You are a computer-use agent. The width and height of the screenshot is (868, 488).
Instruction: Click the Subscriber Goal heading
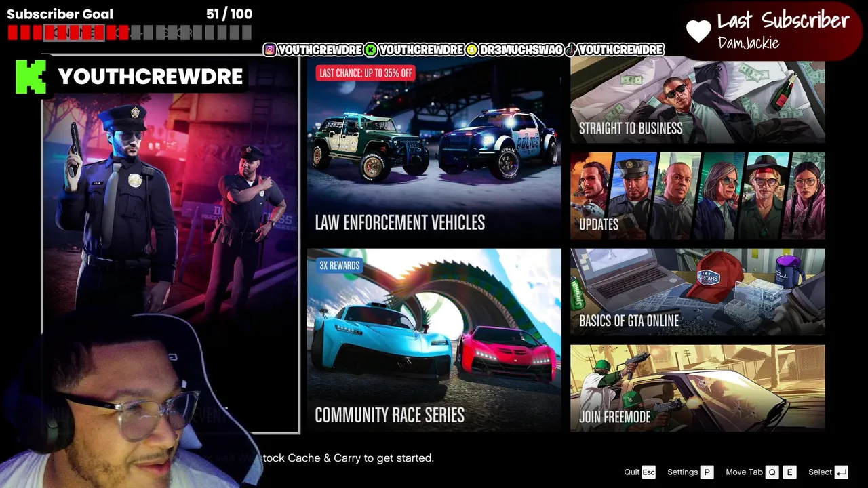(60, 14)
